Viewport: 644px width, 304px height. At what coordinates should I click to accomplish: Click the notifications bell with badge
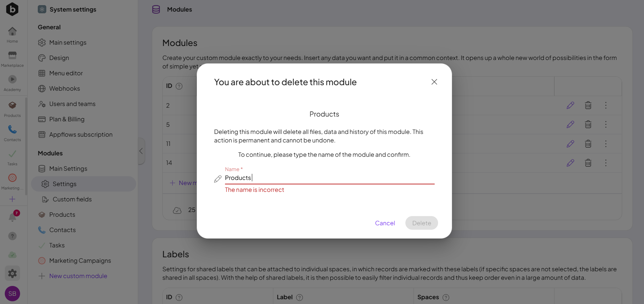[x=13, y=217]
